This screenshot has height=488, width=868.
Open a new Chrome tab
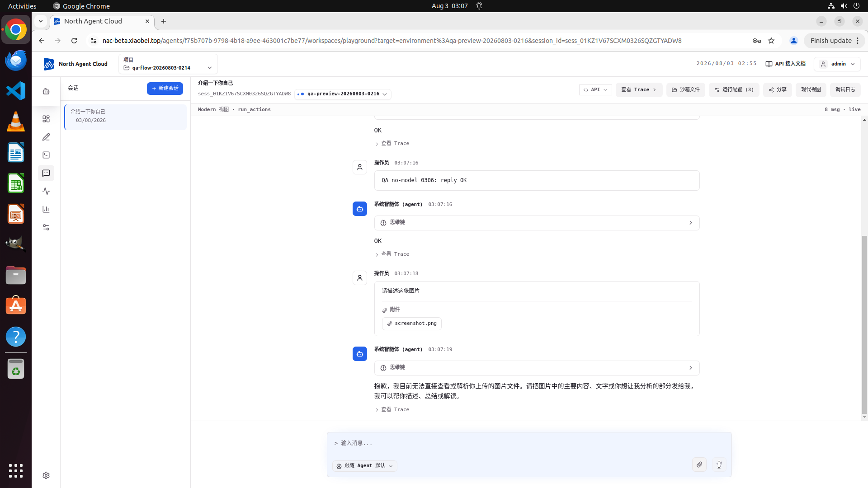pyautogui.click(x=164, y=21)
